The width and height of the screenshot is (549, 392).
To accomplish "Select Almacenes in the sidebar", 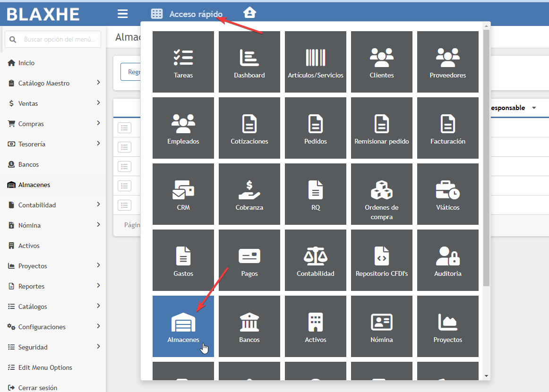I will (54, 185).
